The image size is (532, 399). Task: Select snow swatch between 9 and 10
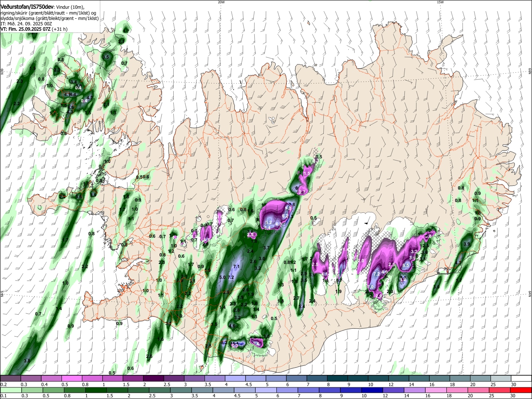pos(358,379)
